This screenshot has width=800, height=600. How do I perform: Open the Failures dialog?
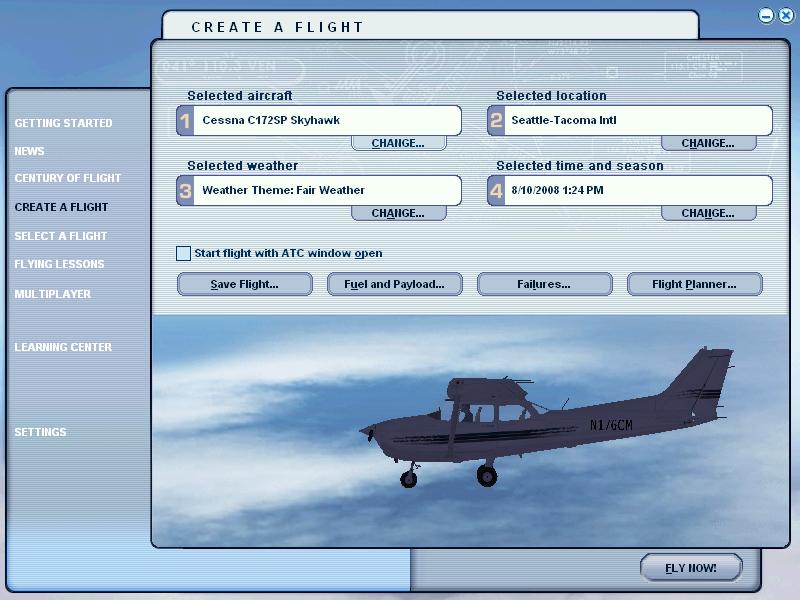(x=544, y=284)
